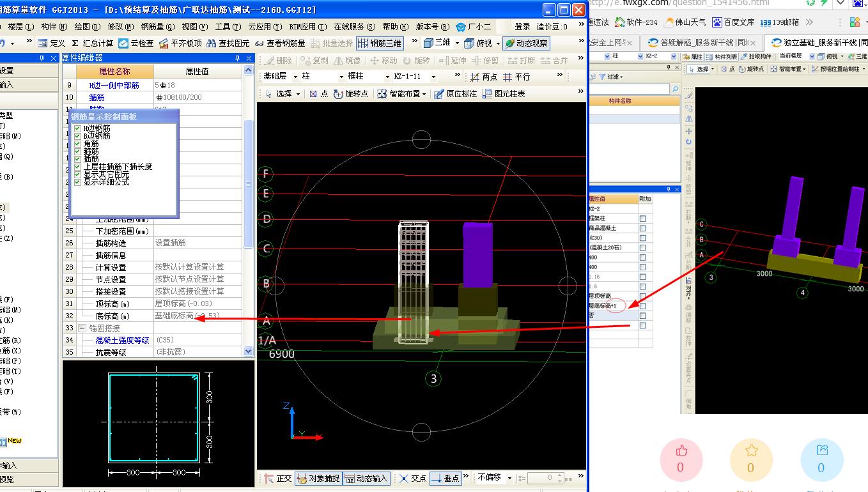
Task: Open 图元柱表 column table
Action: (x=504, y=94)
